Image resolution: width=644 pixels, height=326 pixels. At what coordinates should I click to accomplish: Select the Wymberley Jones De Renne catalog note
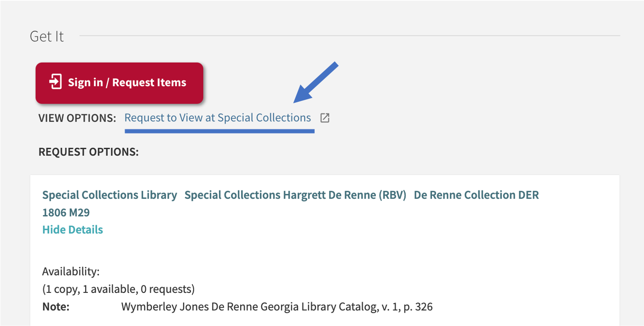pos(276,306)
